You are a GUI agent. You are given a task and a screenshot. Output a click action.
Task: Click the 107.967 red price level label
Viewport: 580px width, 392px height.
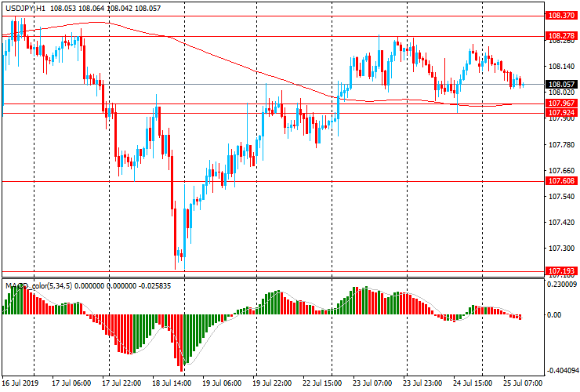pyautogui.click(x=561, y=103)
